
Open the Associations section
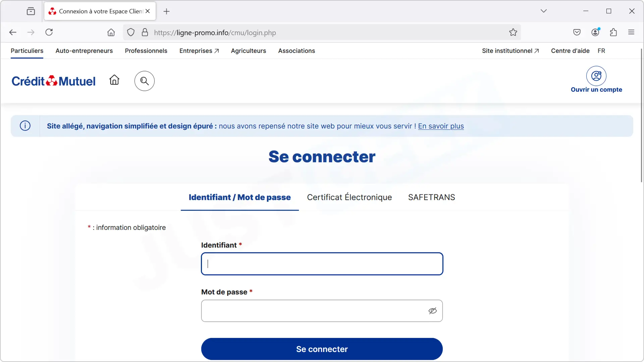[x=297, y=51]
